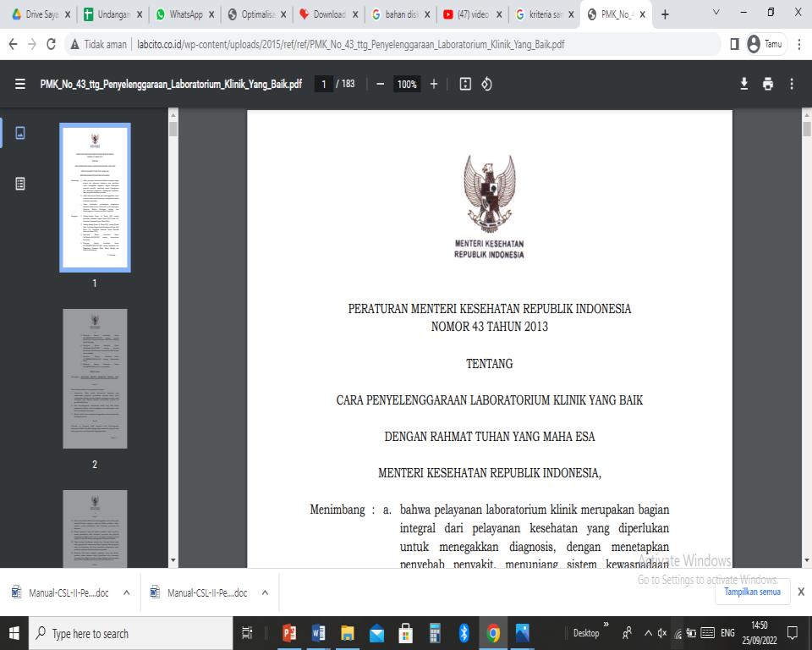Open Word from taskbar
Viewport: 812px width, 650px height.
[318, 633]
